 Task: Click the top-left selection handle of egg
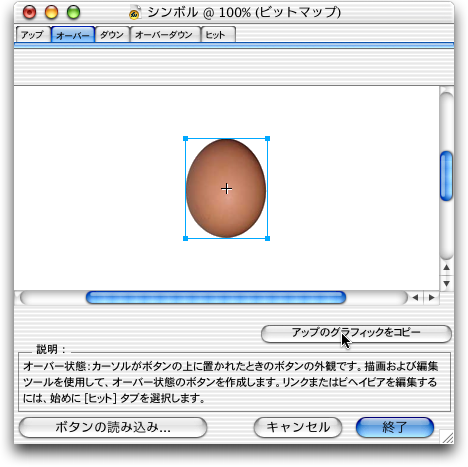[186, 139]
